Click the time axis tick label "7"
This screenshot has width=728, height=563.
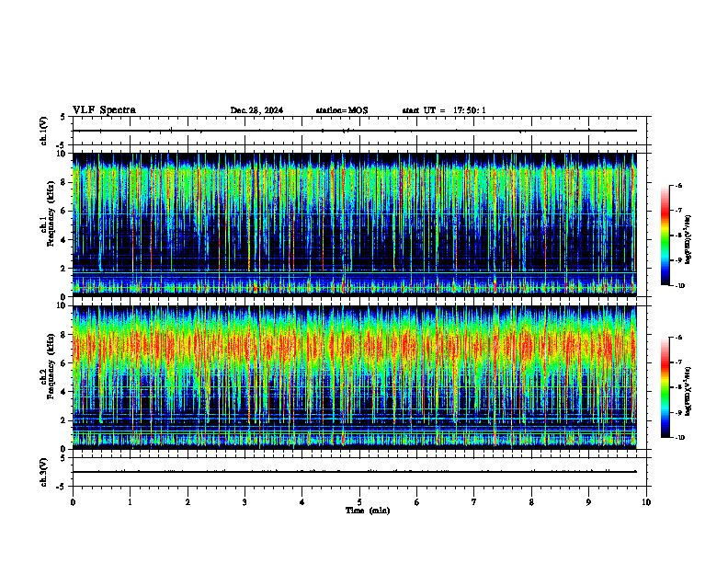tap(474, 502)
